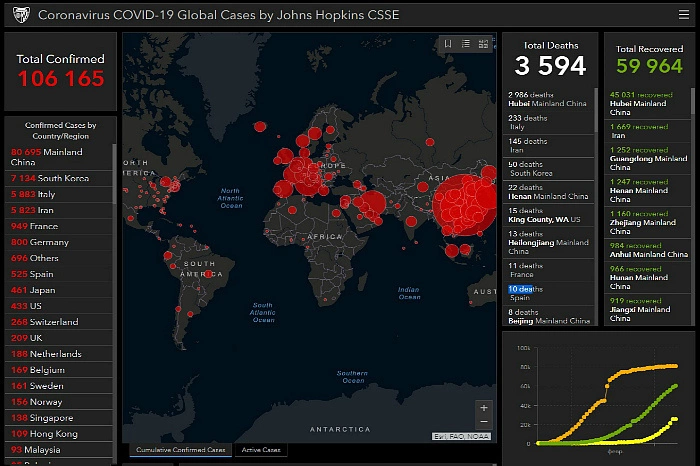Switch to the Active Cases tab

tap(262, 450)
